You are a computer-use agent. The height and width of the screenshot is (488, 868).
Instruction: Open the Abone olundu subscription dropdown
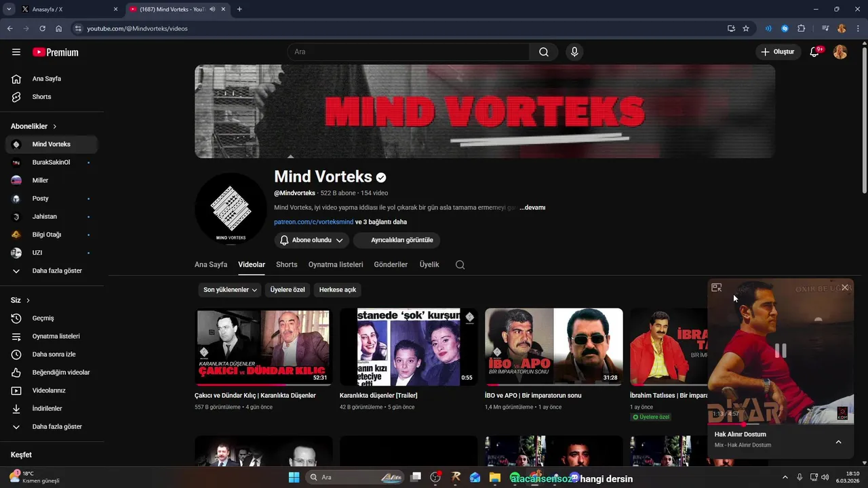coord(312,240)
